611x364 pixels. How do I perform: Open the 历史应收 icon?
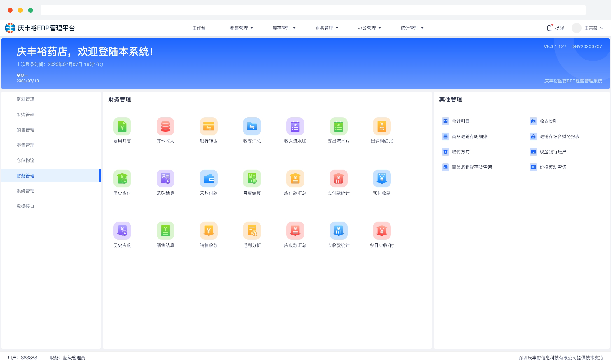tap(122, 231)
